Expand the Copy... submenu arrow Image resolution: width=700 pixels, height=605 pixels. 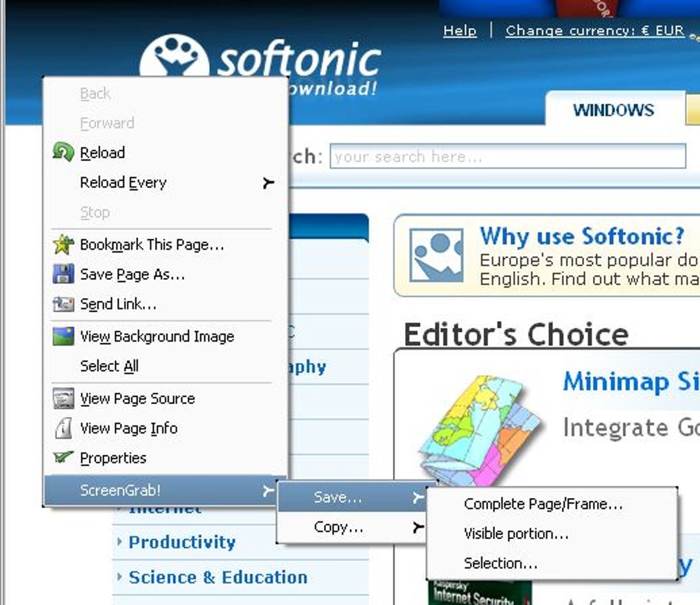tap(418, 527)
